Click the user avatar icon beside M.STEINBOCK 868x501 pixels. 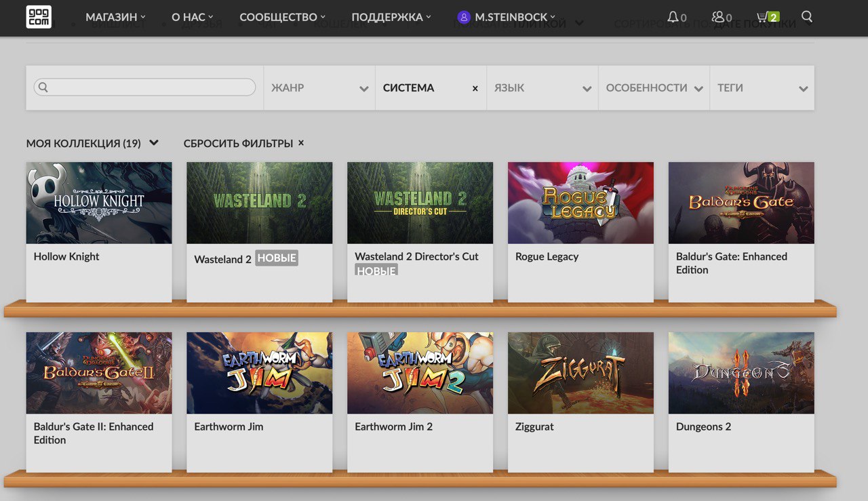click(x=464, y=17)
